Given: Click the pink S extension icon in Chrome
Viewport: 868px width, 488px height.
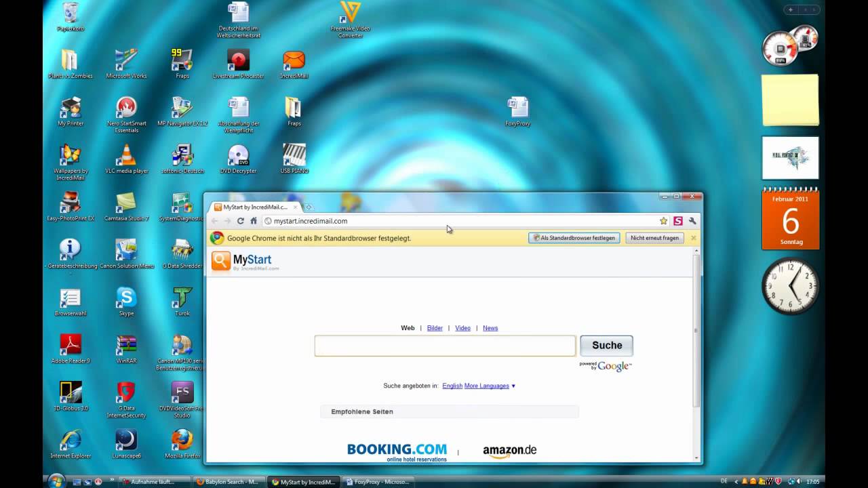Looking at the screenshot, I should (678, 221).
